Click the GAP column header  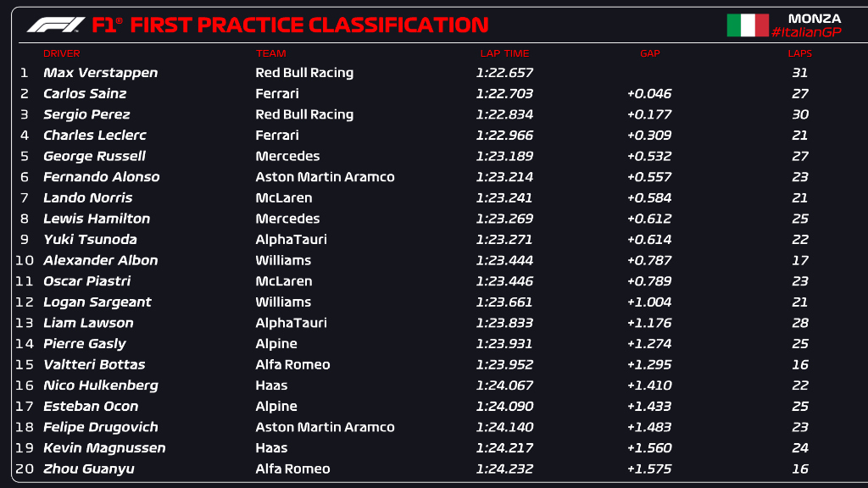[649, 53]
